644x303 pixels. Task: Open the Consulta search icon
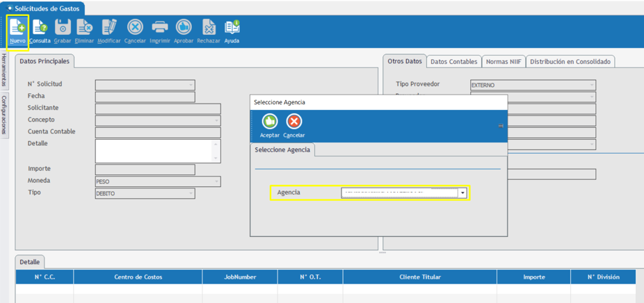[x=40, y=28]
